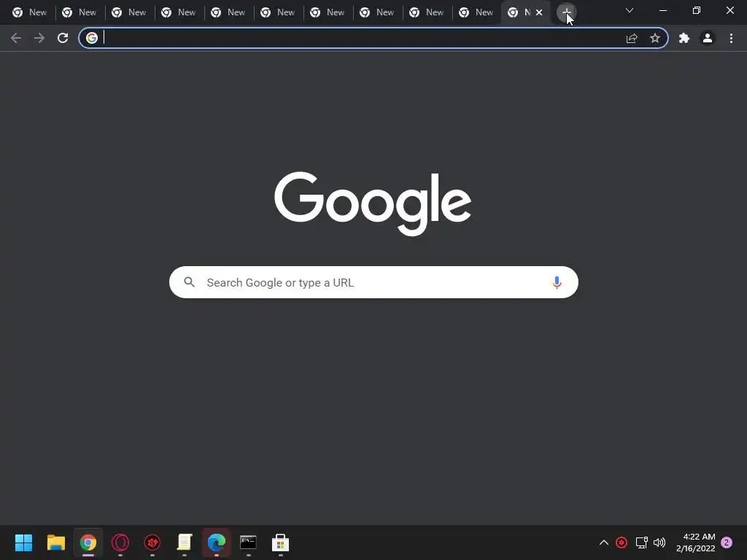Launch Opera browser from taskbar
747x560 pixels.
pyautogui.click(x=120, y=542)
